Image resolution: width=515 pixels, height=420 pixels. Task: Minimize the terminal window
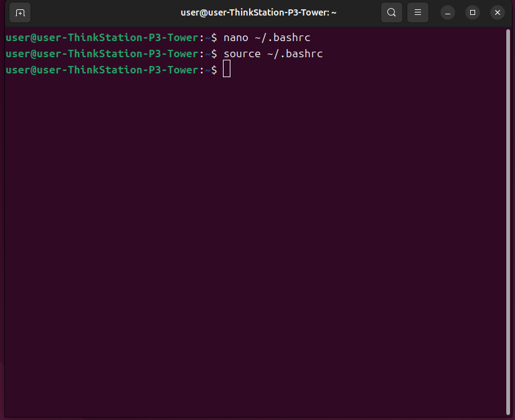tap(448, 13)
